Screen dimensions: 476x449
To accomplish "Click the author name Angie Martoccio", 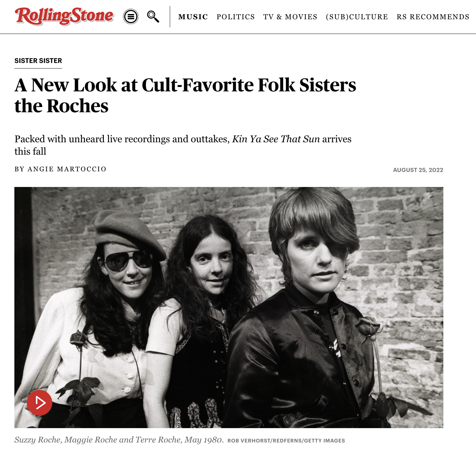I will [67, 169].
